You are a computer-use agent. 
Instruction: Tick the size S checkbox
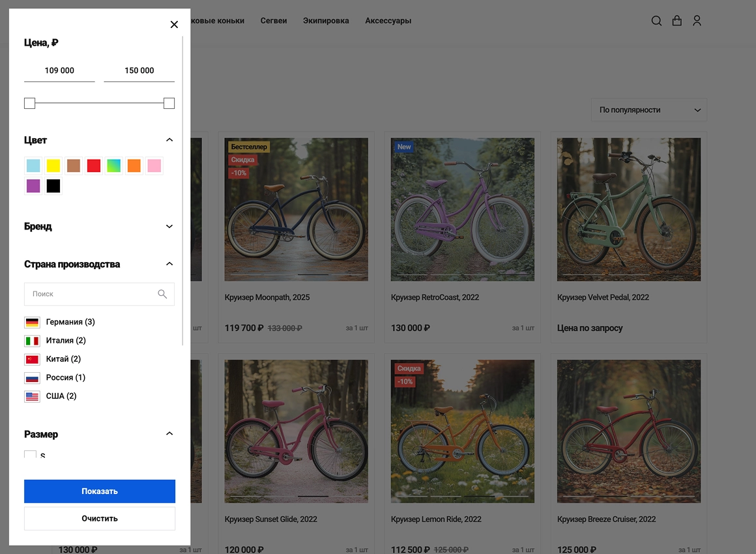point(31,455)
